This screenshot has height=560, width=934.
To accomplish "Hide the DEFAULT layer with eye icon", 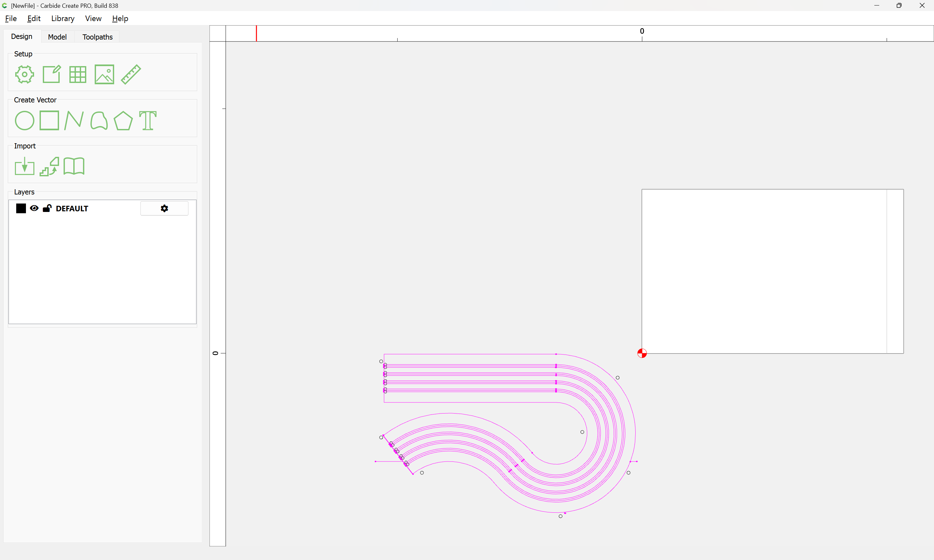I will coord(34,208).
